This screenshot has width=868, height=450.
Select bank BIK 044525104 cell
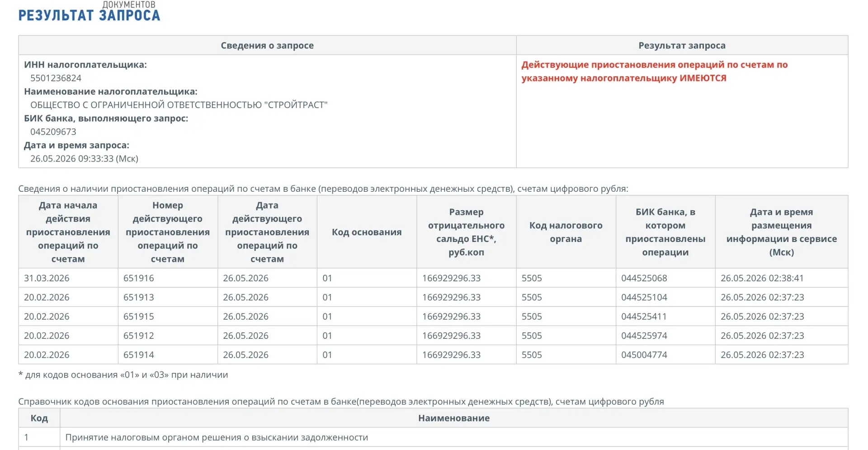665,297
